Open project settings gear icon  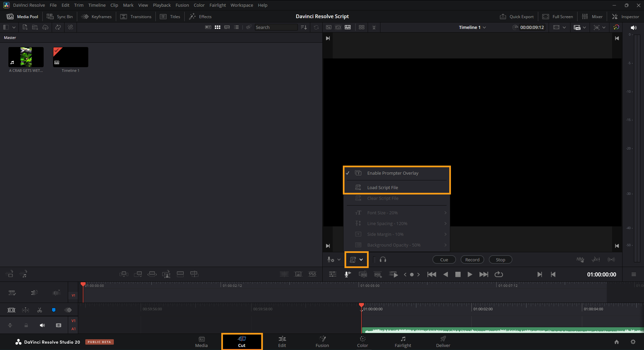pyautogui.click(x=633, y=342)
